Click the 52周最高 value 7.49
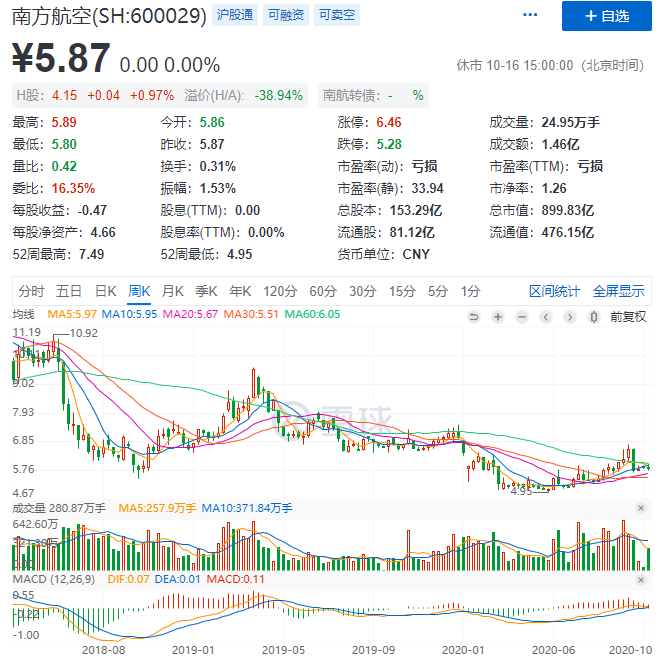 click(91, 254)
